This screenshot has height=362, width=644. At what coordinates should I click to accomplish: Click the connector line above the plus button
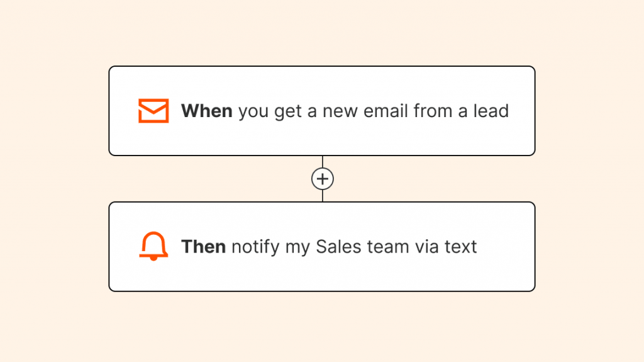tap(323, 162)
